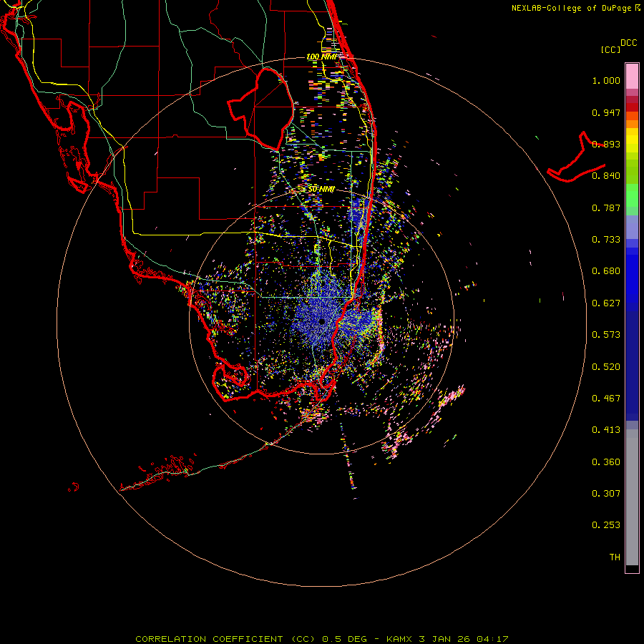Click the 100 NMI range ring label
Image resolution: width=644 pixels, height=644 pixels.
coord(321,57)
